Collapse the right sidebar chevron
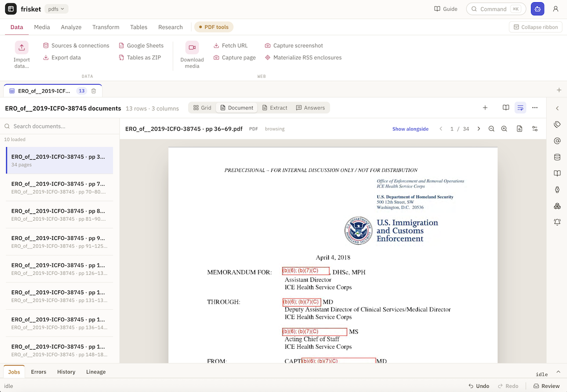This screenshot has height=392, width=567. click(x=557, y=108)
